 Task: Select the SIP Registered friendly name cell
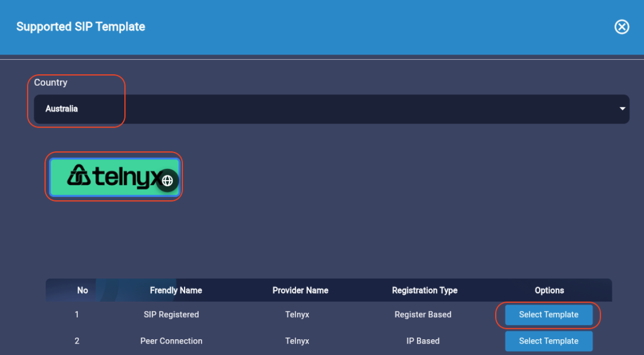coord(171,315)
